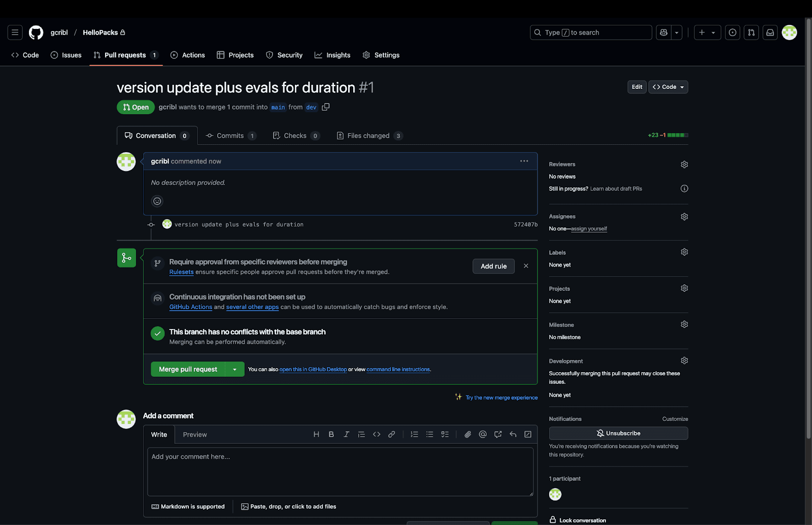Go to the Actions repository tab
812x525 pixels.
pyautogui.click(x=188, y=55)
